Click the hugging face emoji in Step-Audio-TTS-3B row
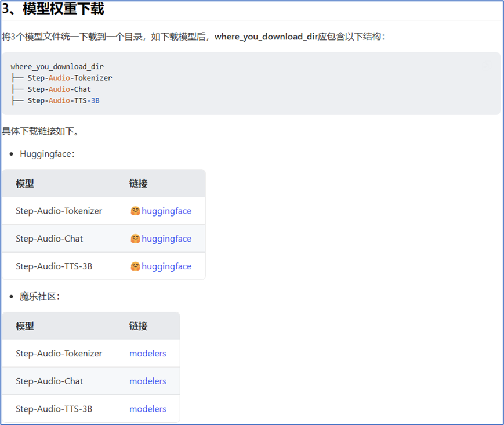The width and height of the screenshot is (504, 425). pos(135,266)
